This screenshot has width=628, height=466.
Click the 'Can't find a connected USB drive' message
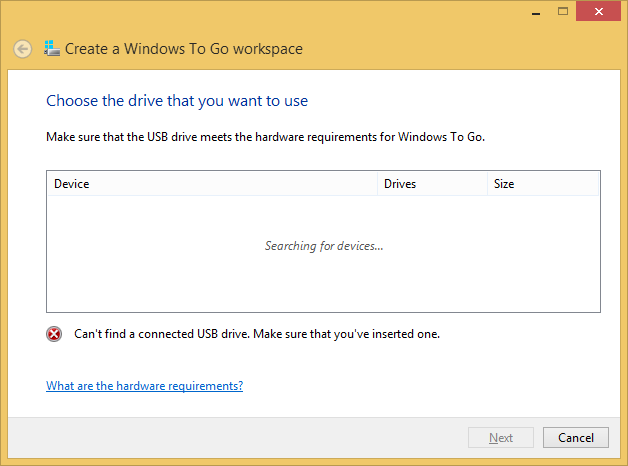[257, 334]
